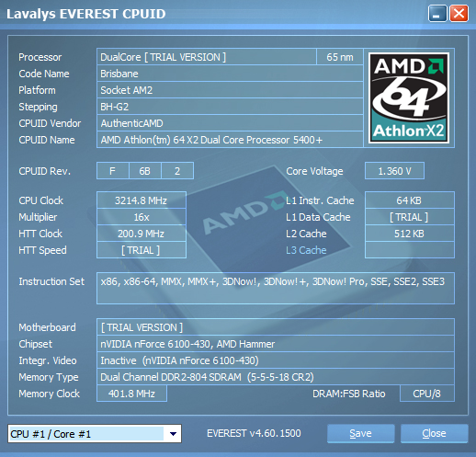Image resolution: width=476 pixels, height=457 pixels.
Task: Click the '6B' CPUID Rev. cell
Action: point(145,171)
